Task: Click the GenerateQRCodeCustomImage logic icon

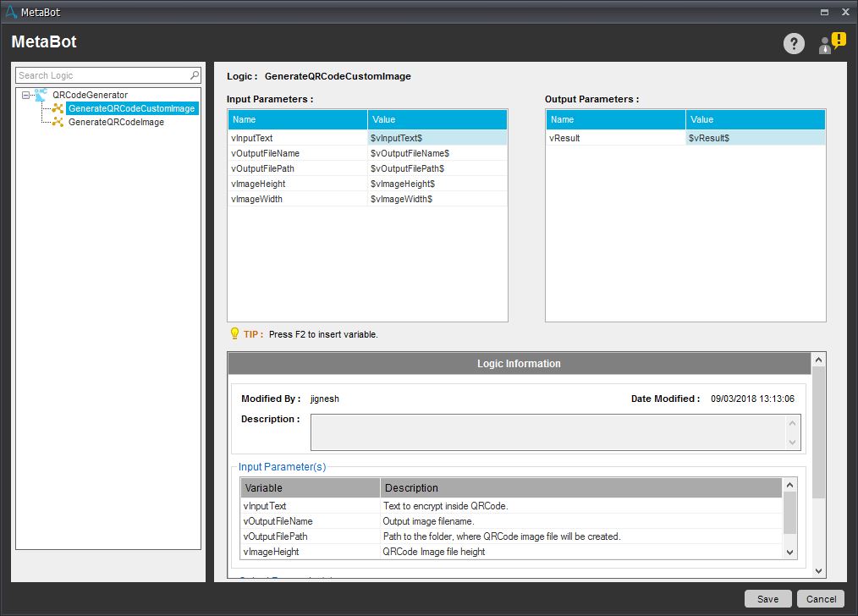Action: 58,108
